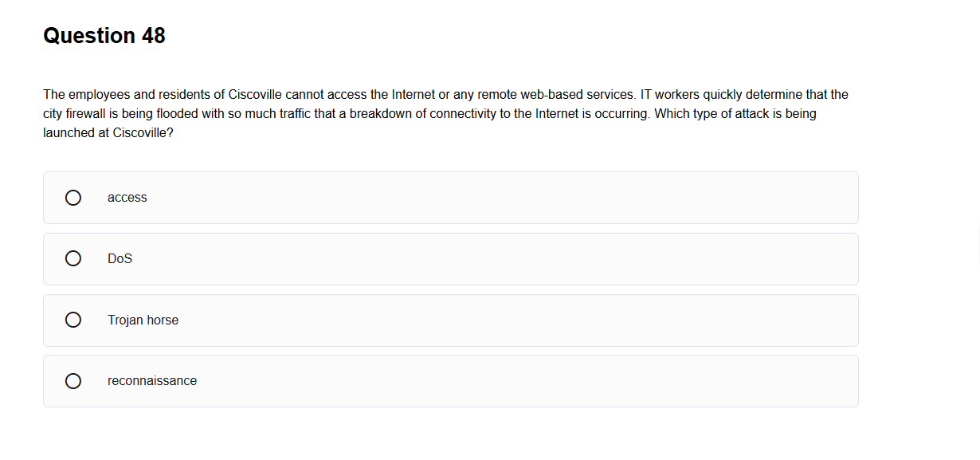The height and width of the screenshot is (460, 980).
Task: Select the "access" radio button
Action: pyautogui.click(x=73, y=198)
